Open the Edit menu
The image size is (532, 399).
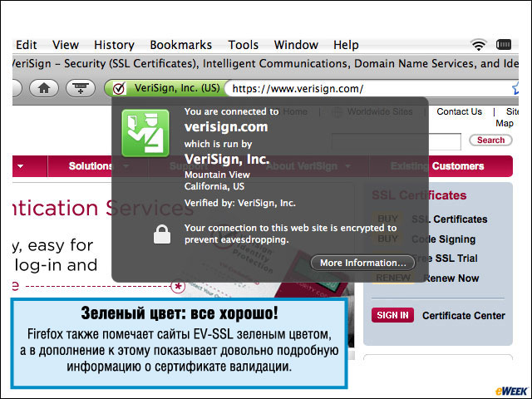(x=27, y=45)
